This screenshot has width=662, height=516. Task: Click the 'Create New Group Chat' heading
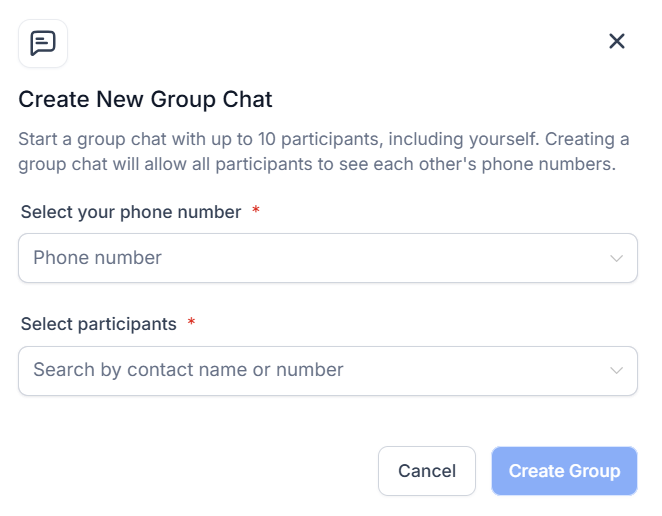pos(145,100)
